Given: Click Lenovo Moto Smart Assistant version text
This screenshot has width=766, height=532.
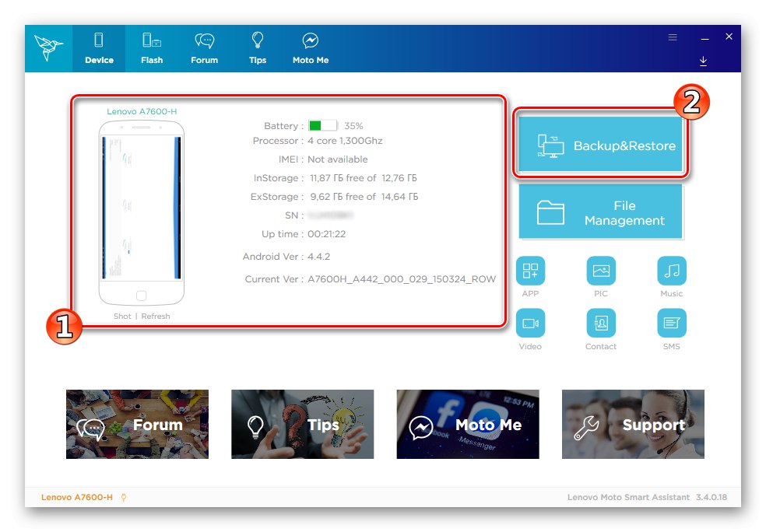Looking at the screenshot, I should [647, 497].
